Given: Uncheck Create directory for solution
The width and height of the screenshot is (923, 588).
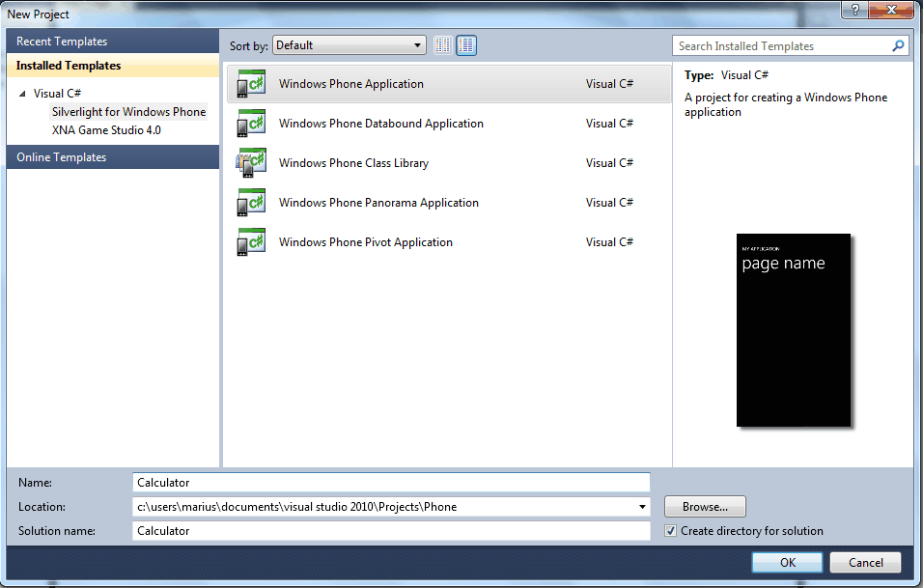Looking at the screenshot, I should pos(670,530).
